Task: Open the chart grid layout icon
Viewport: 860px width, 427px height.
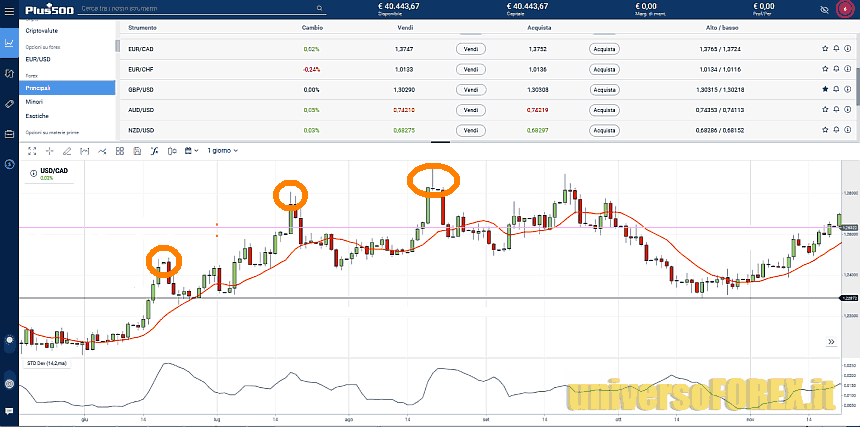Action: 119,151
